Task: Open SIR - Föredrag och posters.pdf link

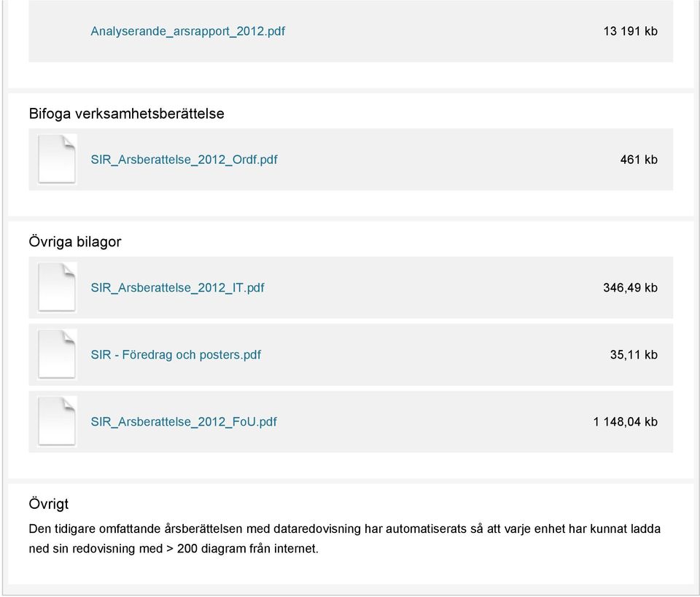Action: click(176, 355)
